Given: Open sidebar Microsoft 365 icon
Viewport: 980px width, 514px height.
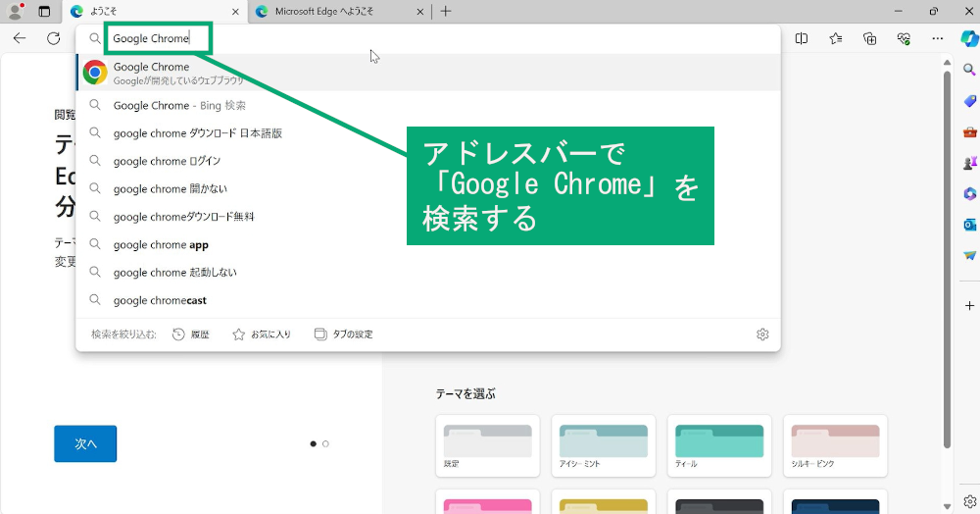Looking at the screenshot, I should tap(969, 194).
